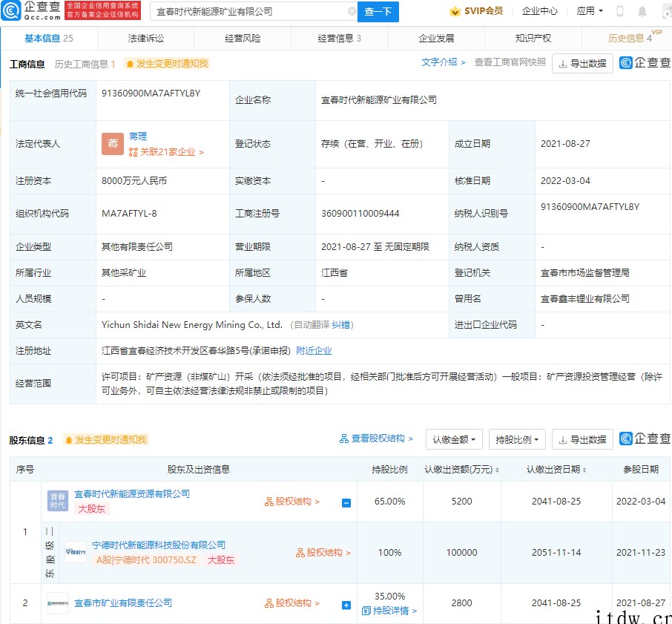Open the SVIP会员 crown link
Screen dimensions: 672x624
(x=476, y=11)
